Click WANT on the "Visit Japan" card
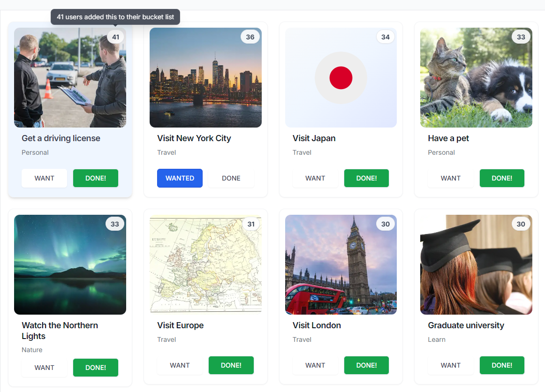Image resolution: width=545 pixels, height=392 pixels. point(315,178)
